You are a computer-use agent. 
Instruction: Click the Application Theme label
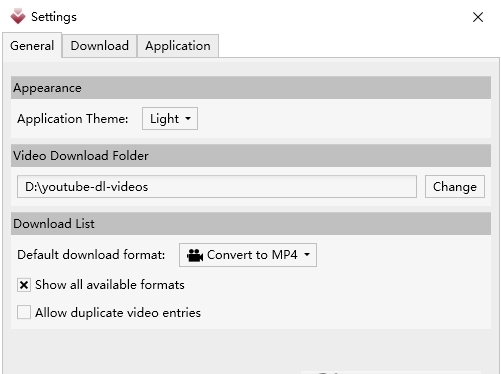point(73,119)
